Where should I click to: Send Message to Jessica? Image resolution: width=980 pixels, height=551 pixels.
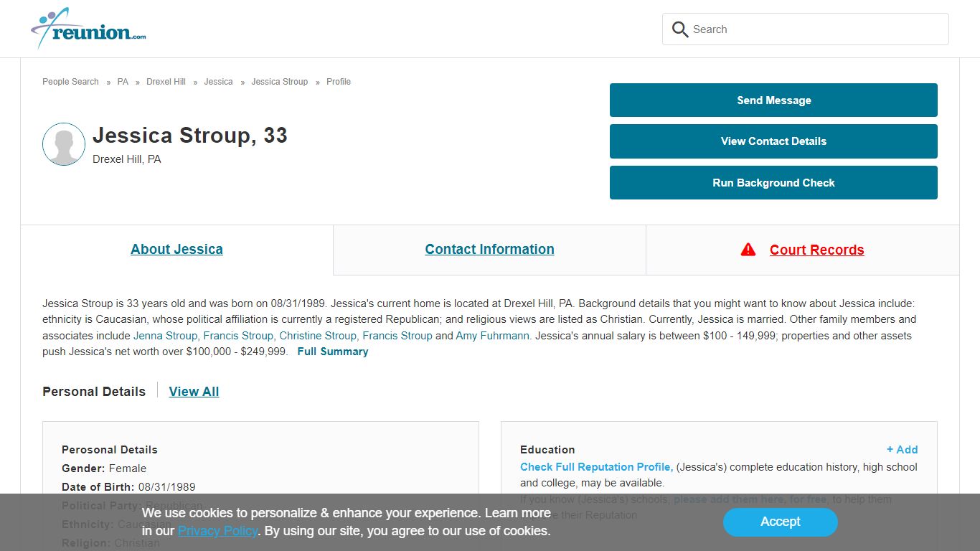[773, 100]
